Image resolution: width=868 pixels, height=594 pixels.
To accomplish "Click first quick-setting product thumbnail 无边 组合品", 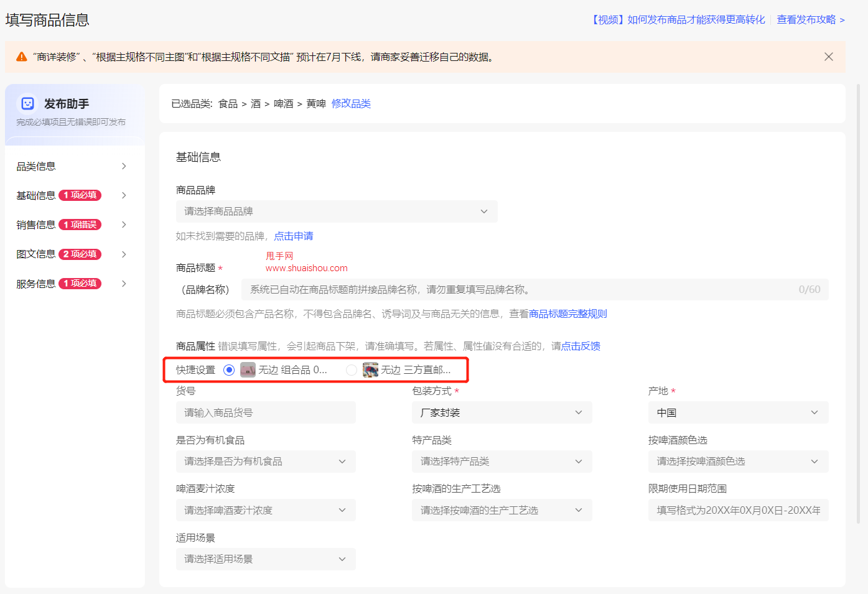I will [248, 370].
